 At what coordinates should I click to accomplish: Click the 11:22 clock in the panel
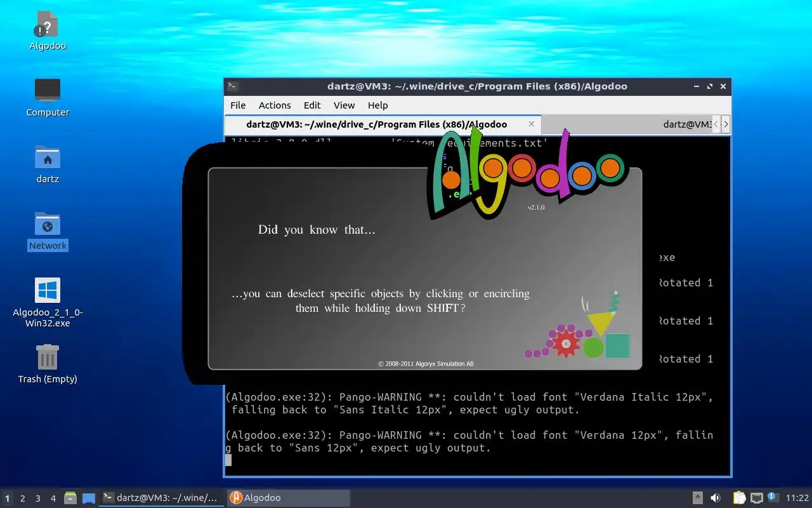tap(797, 498)
